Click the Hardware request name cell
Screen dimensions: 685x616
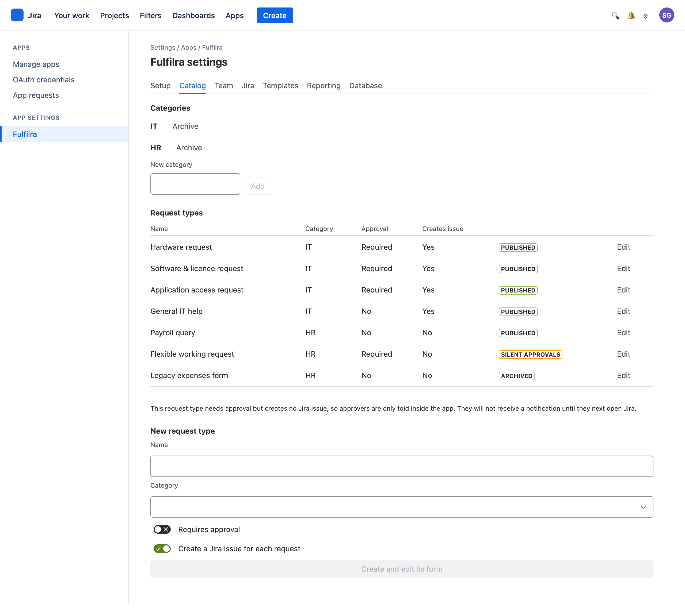[181, 247]
